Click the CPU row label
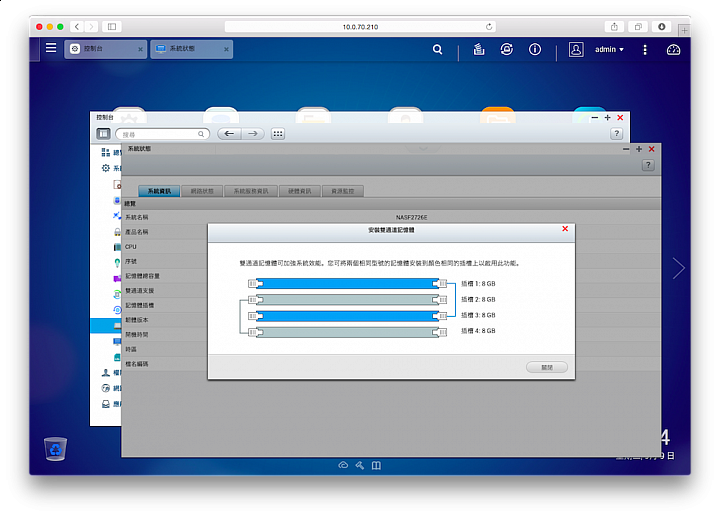The height and width of the screenshot is (518, 720). pos(131,247)
